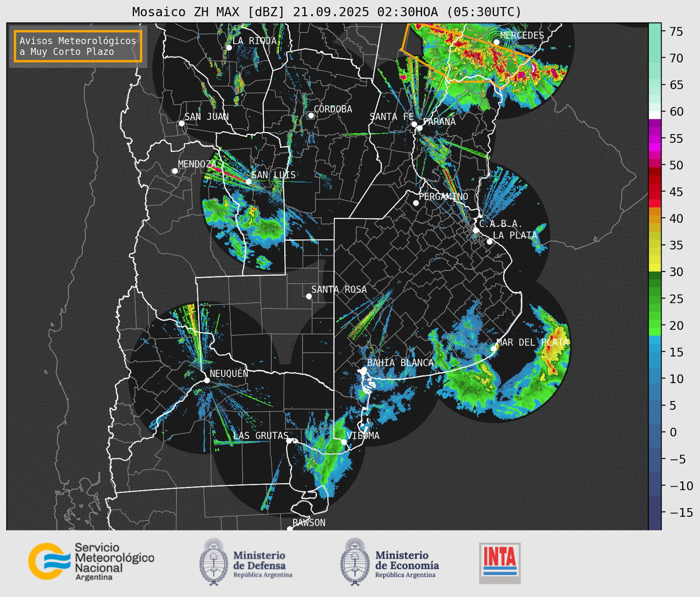Click the 30 dBZ scale value
Image resolution: width=700 pixels, height=597 pixels.
pyautogui.click(x=676, y=272)
